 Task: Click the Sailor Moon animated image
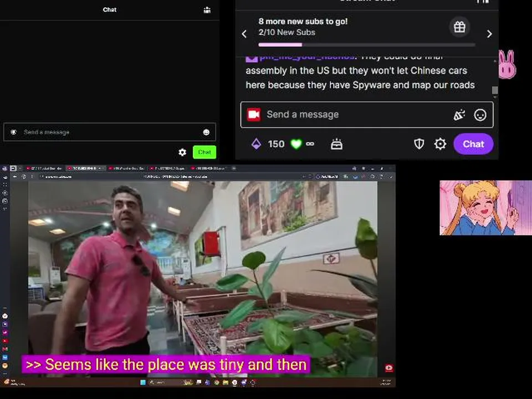[485, 208]
